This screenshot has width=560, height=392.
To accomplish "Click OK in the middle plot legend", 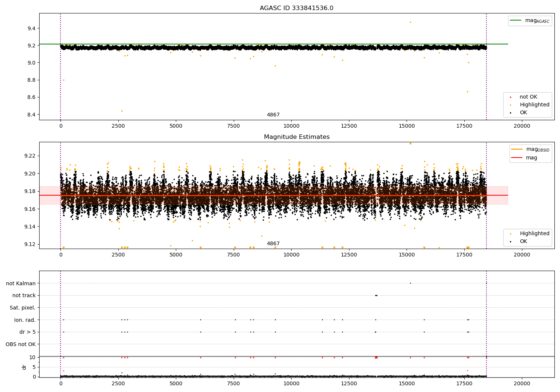I will pos(519,242).
